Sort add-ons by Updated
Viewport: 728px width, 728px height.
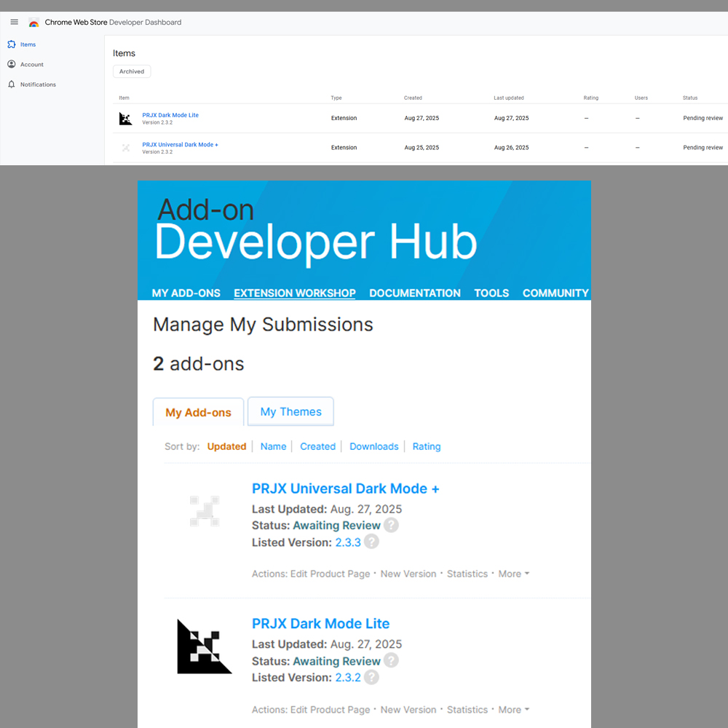coord(226,446)
